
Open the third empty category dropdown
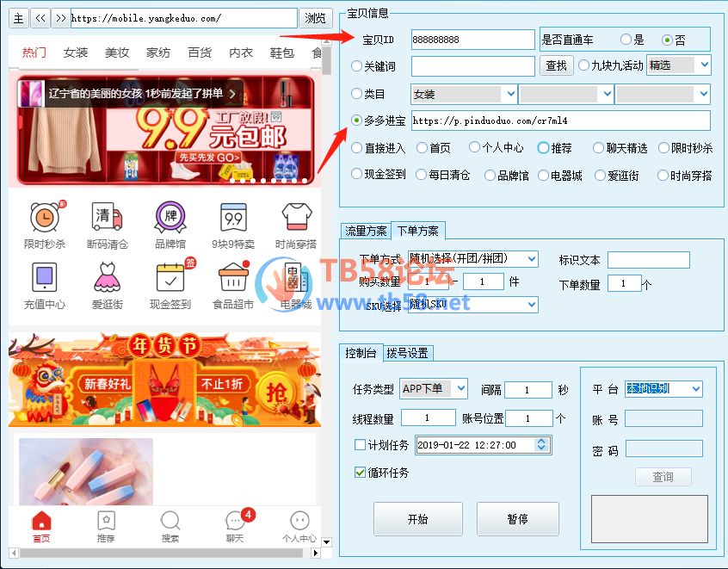click(x=663, y=94)
